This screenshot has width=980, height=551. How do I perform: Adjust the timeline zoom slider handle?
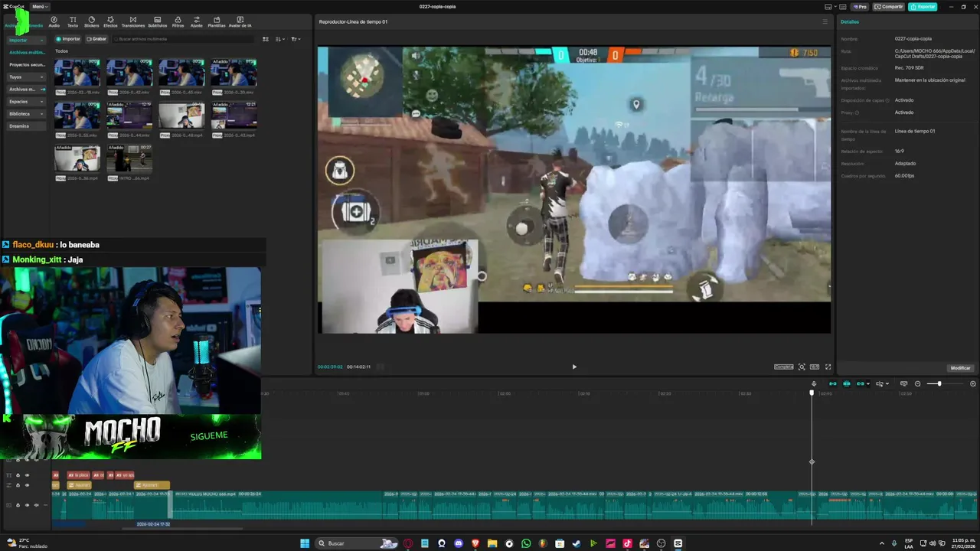939,383
